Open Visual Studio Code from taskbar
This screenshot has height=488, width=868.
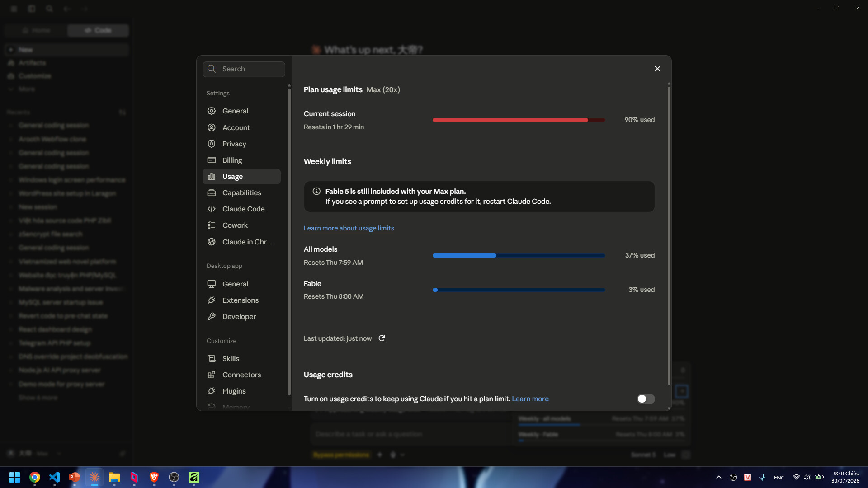[x=55, y=477]
